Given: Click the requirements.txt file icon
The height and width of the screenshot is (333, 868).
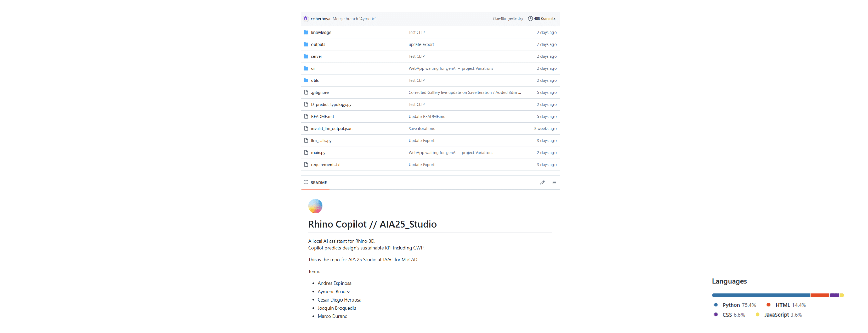Looking at the screenshot, I should pyautogui.click(x=306, y=164).
